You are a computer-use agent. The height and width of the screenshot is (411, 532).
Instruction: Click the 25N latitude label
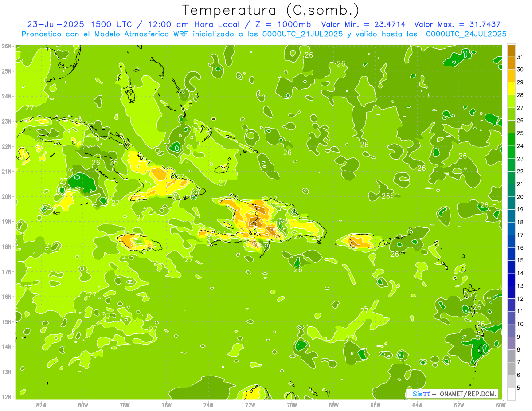click(x=7, y=71)
